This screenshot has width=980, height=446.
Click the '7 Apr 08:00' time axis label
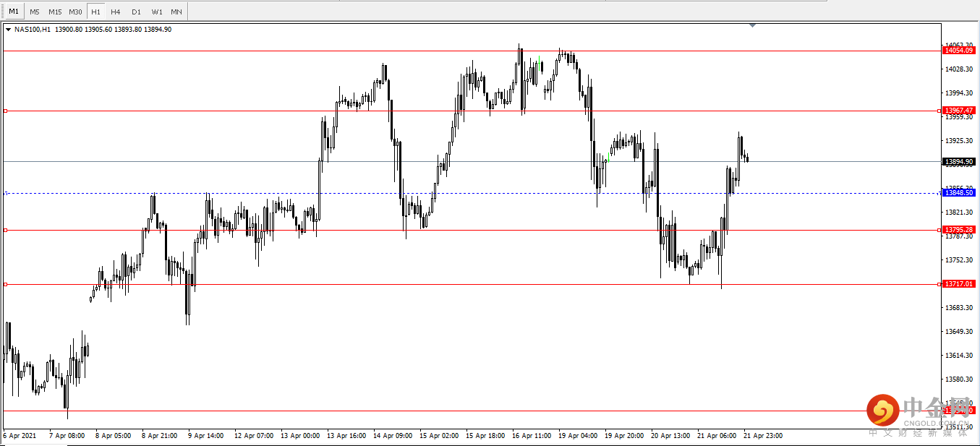(67, 436)
